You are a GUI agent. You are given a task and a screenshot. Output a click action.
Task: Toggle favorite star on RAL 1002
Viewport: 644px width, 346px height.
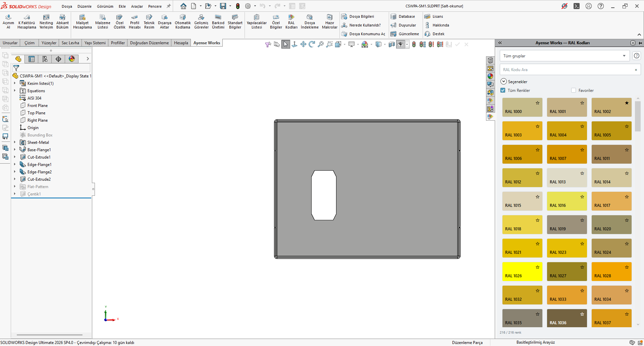(627, 103)
